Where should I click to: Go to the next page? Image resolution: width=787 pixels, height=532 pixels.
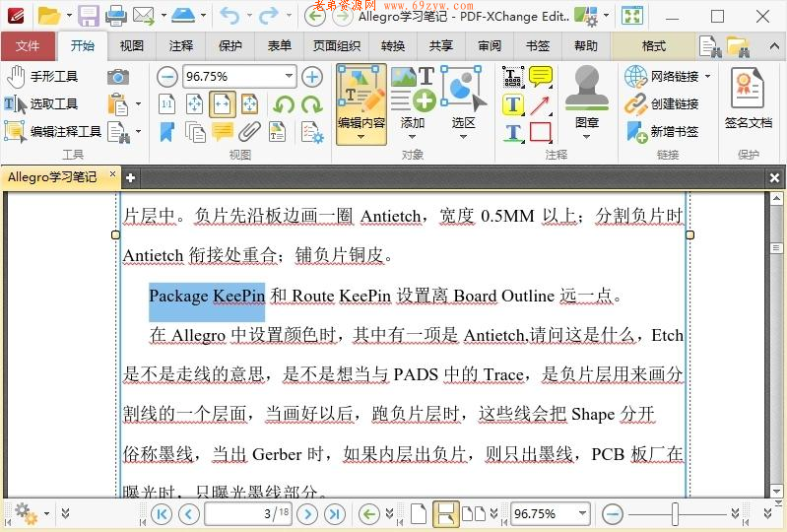point(307,514)
